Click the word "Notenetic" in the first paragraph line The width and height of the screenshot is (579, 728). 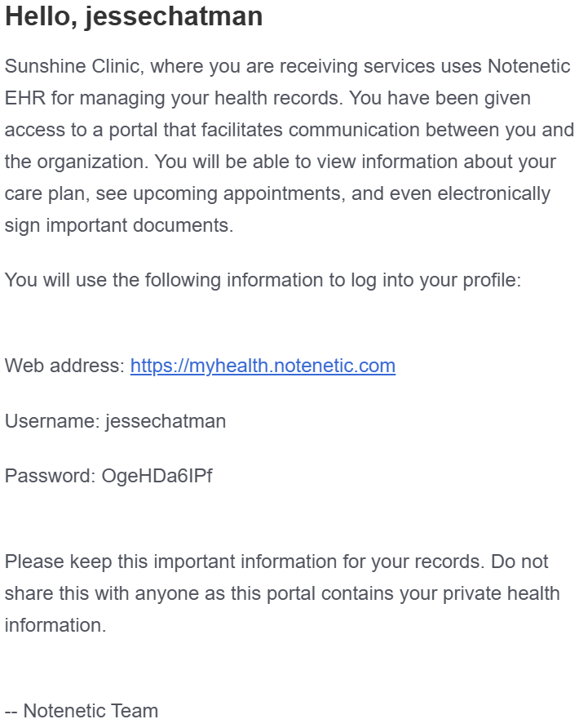pos(529,66)
